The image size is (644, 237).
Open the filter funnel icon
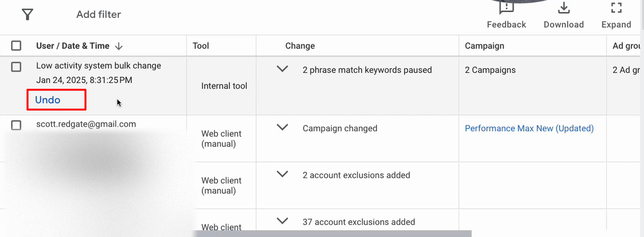pyautogui.click(x=28, y=15)
